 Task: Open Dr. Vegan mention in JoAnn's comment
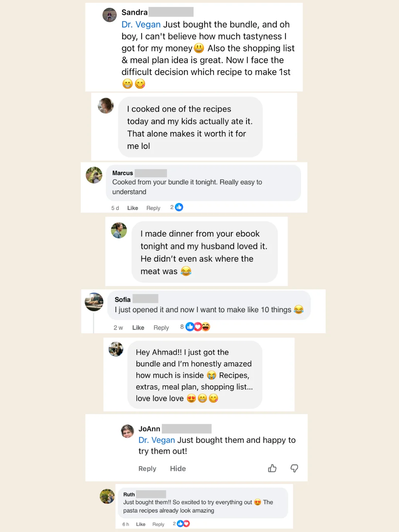[157, 440]
